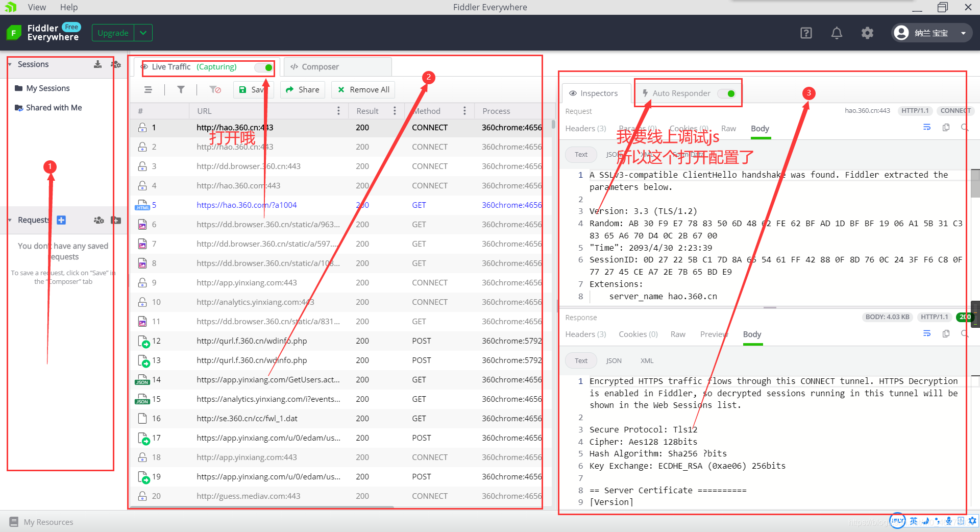Open Result column options menu
This screenshot has height=532, width=980.
[x=395, y=111]
